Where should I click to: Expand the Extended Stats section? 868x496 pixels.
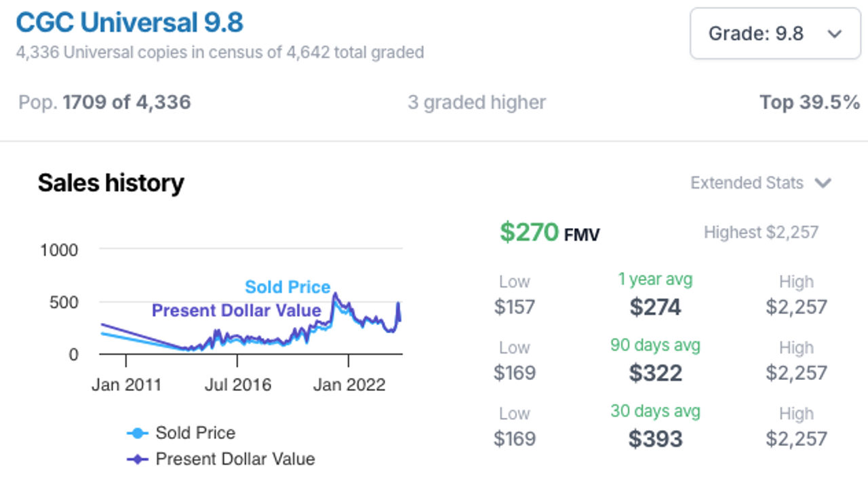[760, 183]
